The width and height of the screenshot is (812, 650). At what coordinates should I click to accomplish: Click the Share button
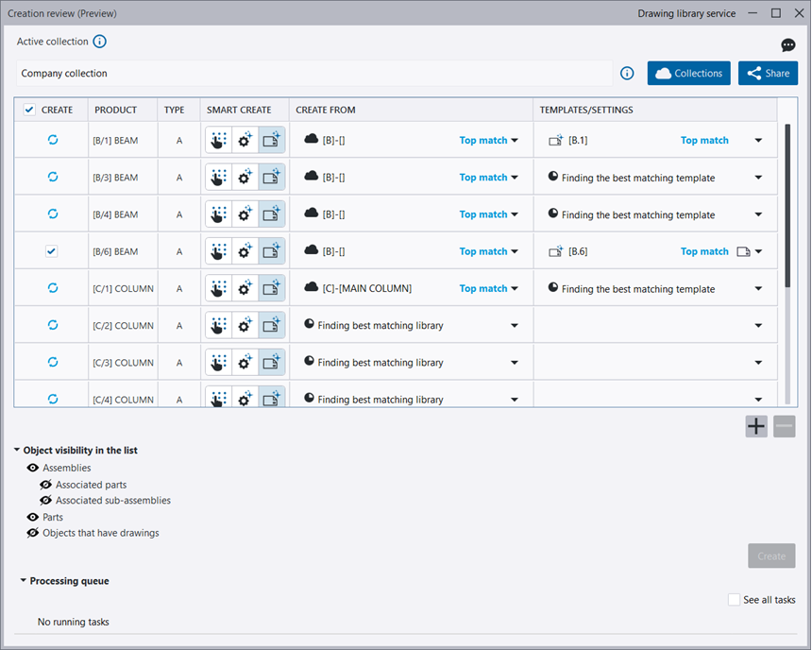768,73
